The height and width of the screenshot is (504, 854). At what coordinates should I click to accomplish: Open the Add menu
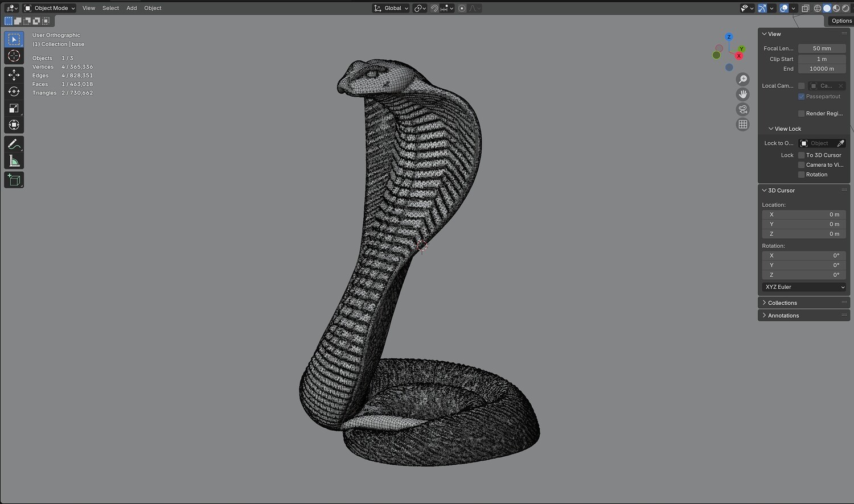click(x=132, y=8)
